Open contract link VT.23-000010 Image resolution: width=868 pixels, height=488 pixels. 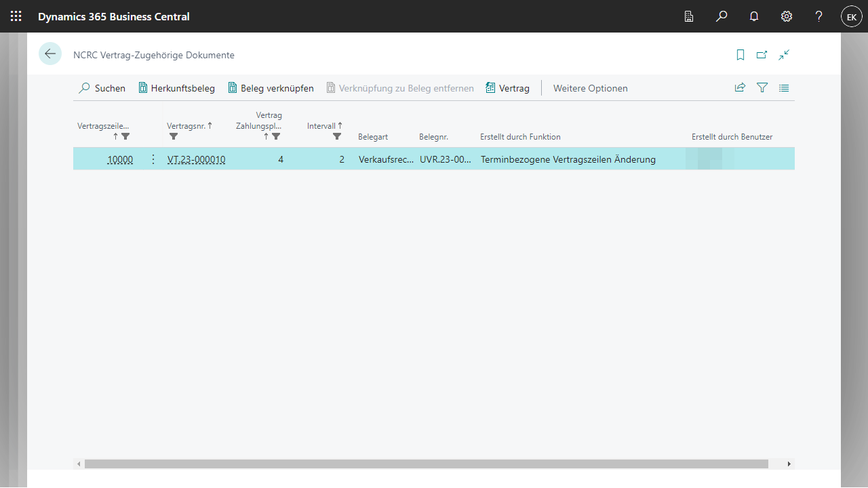pos(196,160)
